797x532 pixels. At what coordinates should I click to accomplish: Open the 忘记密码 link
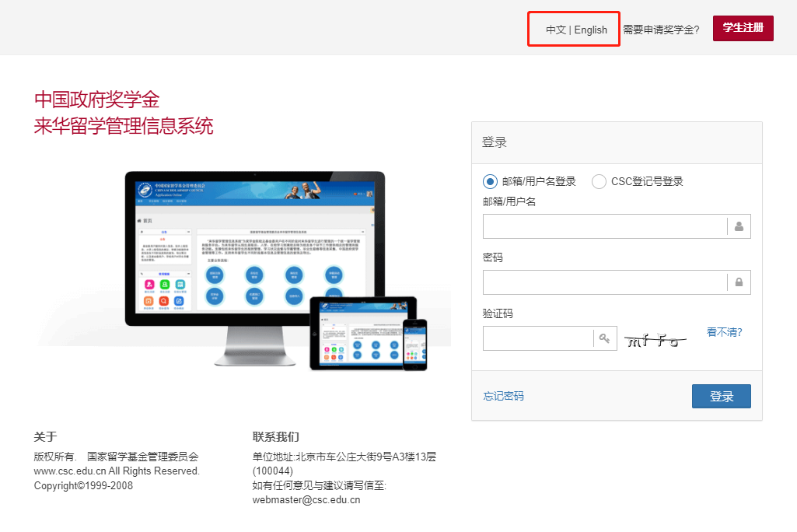[503, 396]
